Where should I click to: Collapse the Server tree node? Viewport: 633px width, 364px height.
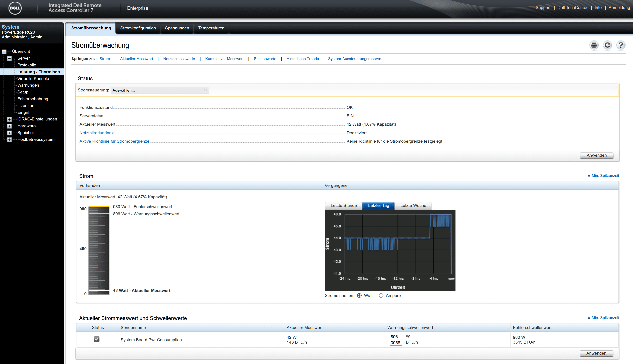click(9, 58)
